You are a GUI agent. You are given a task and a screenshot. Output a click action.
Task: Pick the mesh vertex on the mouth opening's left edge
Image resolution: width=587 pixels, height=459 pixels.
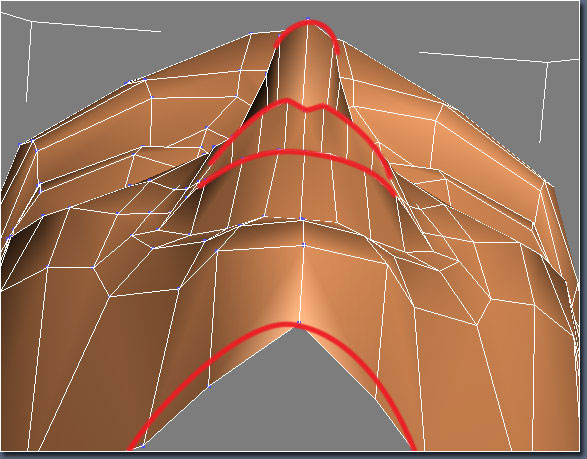point(209,386)
